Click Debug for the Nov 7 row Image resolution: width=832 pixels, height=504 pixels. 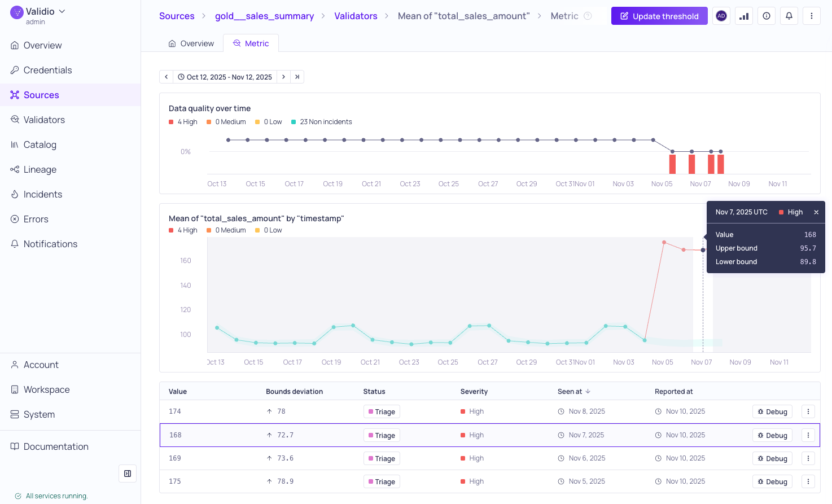[x=772, y=435]
